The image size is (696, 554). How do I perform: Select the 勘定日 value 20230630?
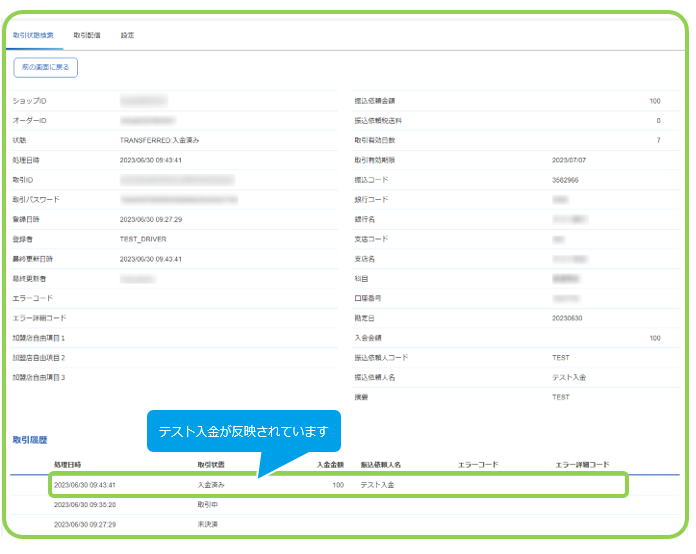click(567, 318)
